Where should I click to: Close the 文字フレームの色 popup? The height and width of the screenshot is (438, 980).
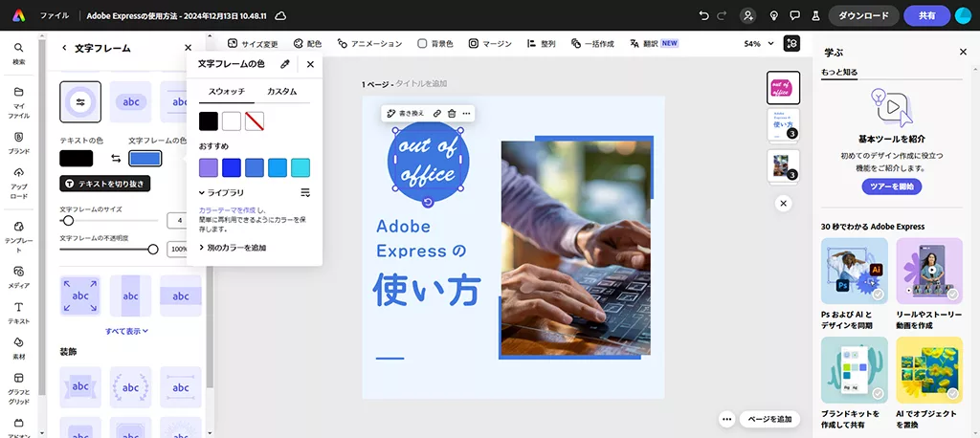click(x=310, y=64)
